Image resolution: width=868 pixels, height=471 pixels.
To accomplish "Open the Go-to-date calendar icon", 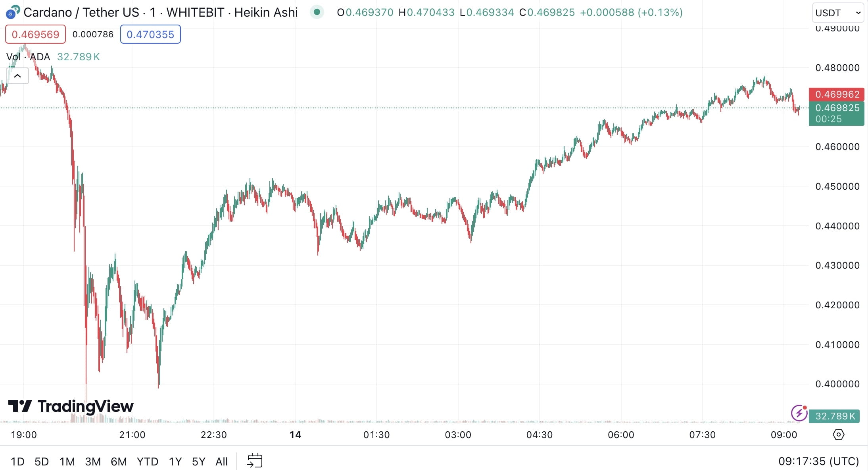I will (255, 461).
